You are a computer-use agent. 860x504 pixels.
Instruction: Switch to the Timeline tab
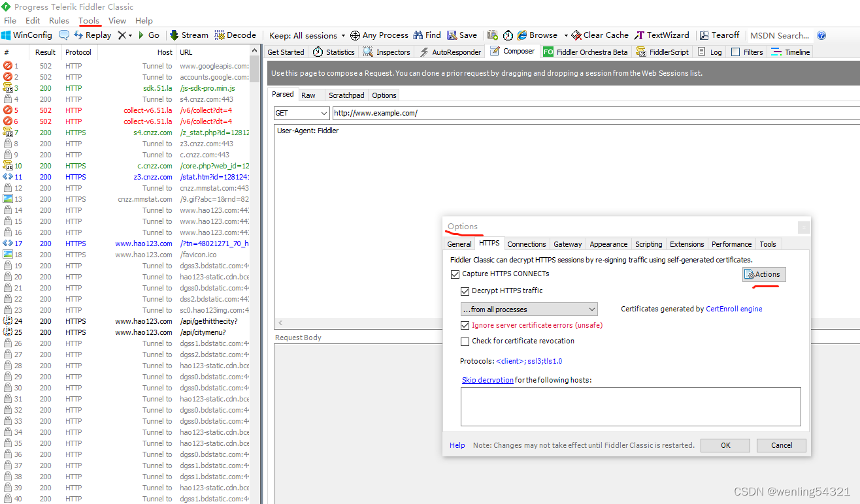(791, 52)
